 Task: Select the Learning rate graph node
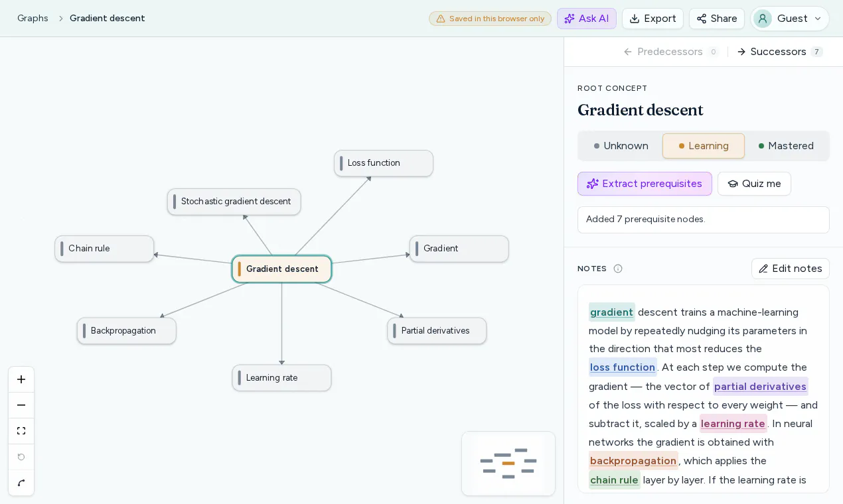click(281, 378)
